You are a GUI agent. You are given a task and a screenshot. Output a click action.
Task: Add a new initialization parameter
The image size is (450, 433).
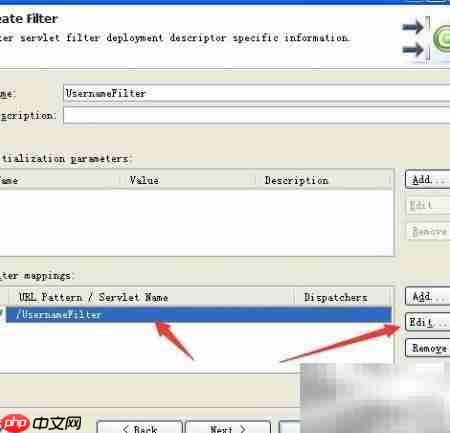(x=428, y=180)
